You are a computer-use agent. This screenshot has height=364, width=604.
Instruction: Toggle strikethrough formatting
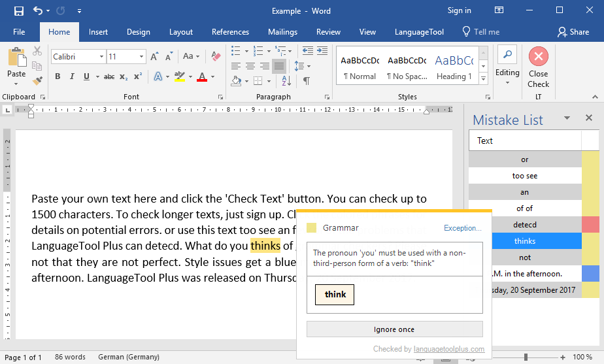[x=109, y=77]
